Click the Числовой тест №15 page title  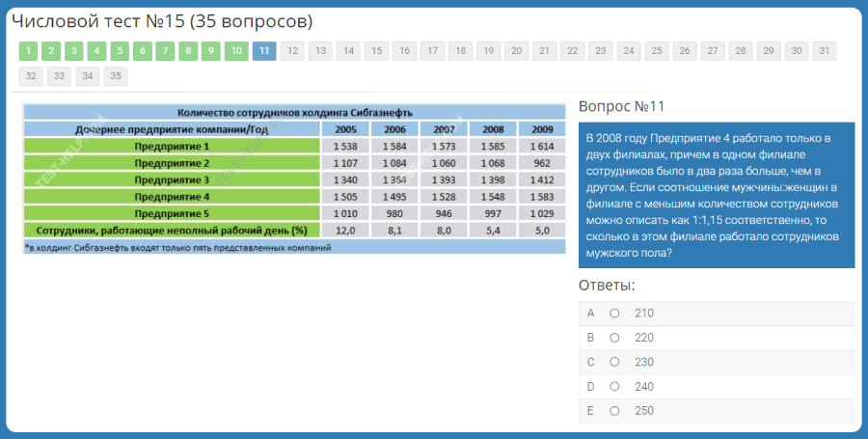coord(162,21)
